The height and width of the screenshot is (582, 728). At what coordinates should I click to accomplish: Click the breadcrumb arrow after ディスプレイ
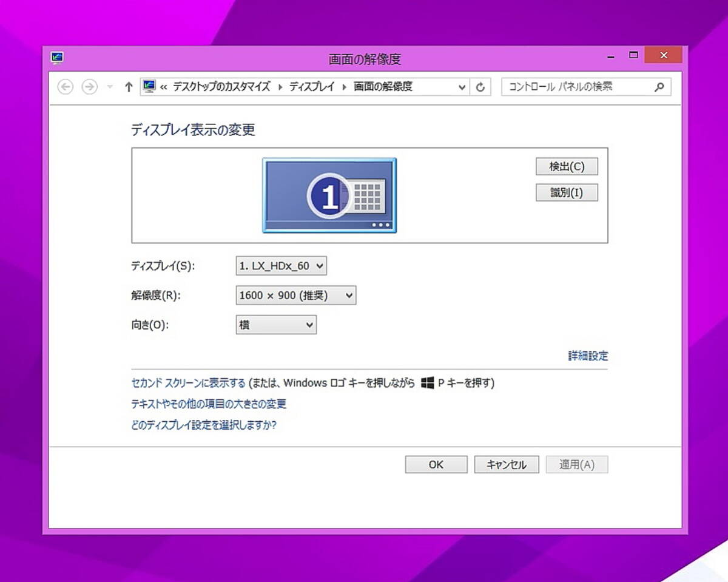(345, 87)
